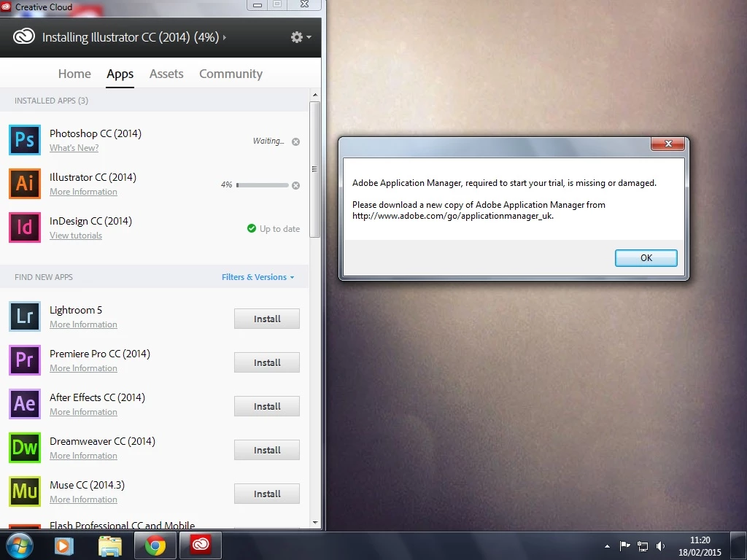Click the Dreamweaver Dw app icon
Image resolution: width=747 pixels, height=560 pixels.
(25, 448)
